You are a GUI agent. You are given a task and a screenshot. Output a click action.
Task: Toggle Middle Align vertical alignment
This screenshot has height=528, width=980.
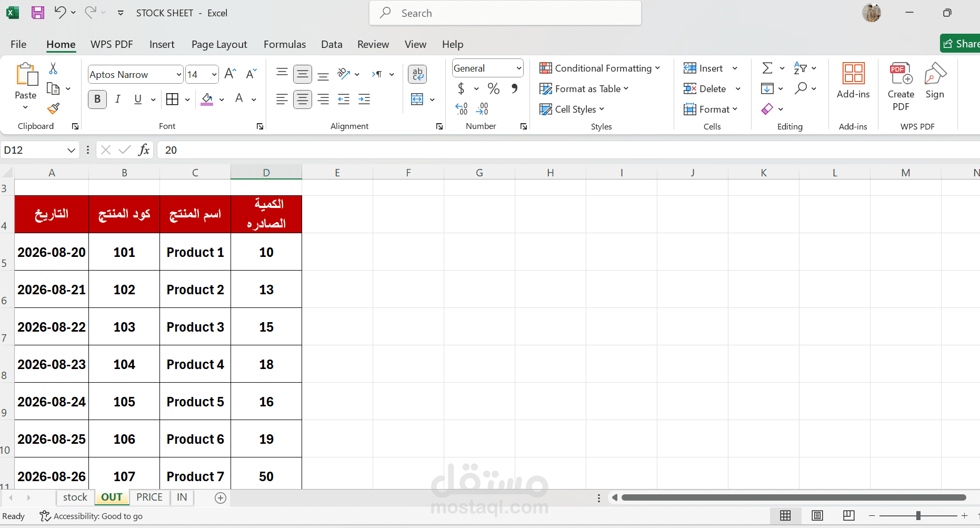pyautogui.click(x=303, y=74)
